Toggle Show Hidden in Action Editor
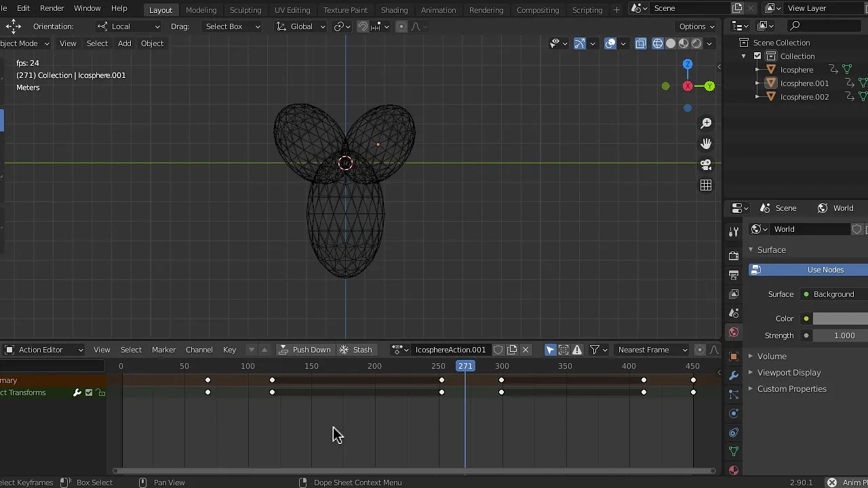868x488 pixels. (564, 350)
